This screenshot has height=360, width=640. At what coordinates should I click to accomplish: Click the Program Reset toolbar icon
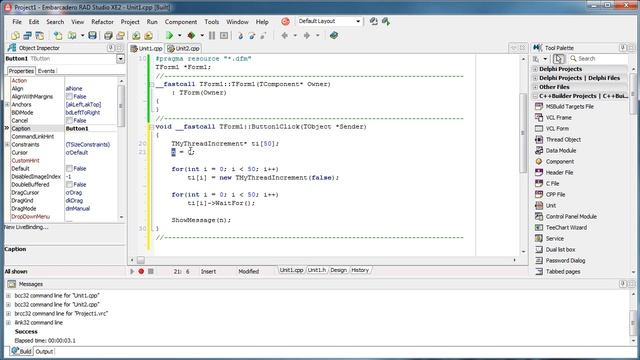(x=224, y=36)
